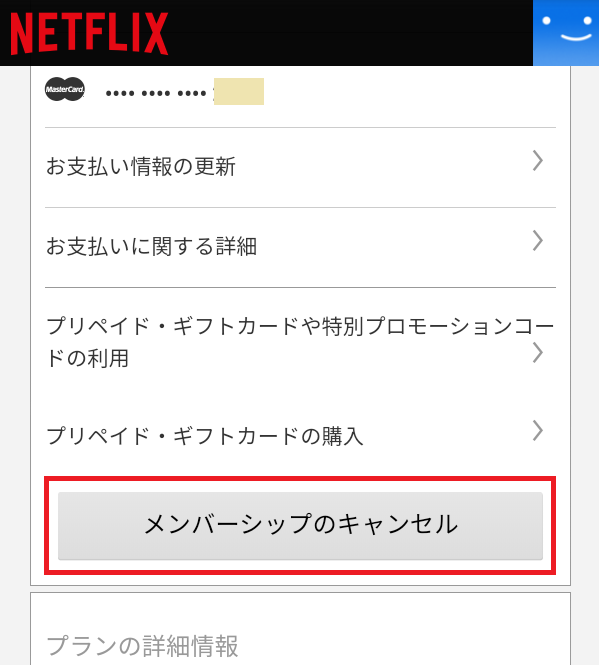Click the MasterCard logo icon
599x665 pixels.
tap(65, 89)
